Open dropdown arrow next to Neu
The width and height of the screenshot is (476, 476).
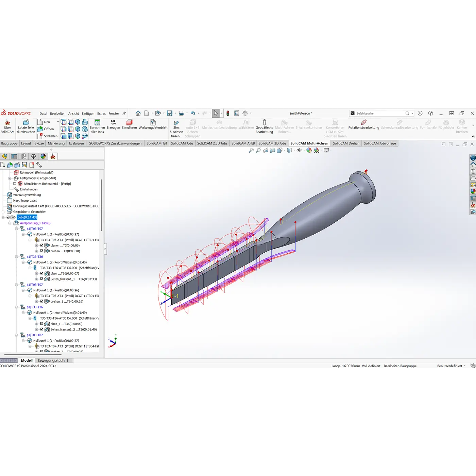pyautogui.click(x=58, y=122)
